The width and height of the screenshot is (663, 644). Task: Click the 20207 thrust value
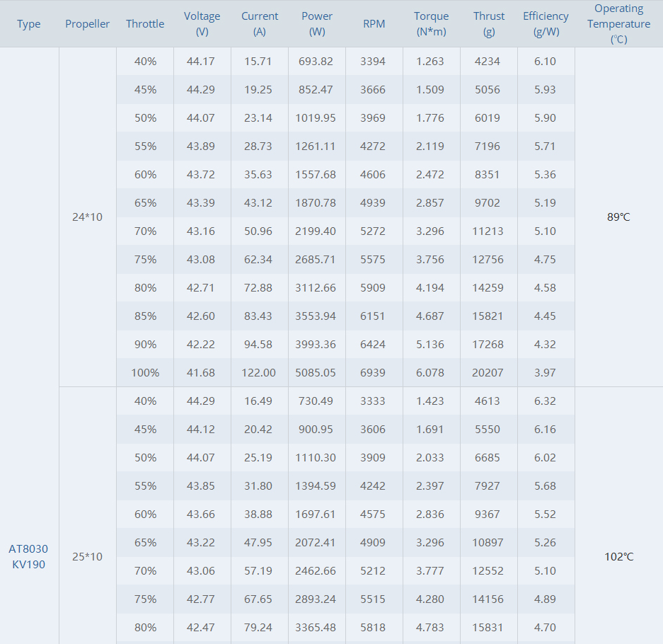click(488, 372)
